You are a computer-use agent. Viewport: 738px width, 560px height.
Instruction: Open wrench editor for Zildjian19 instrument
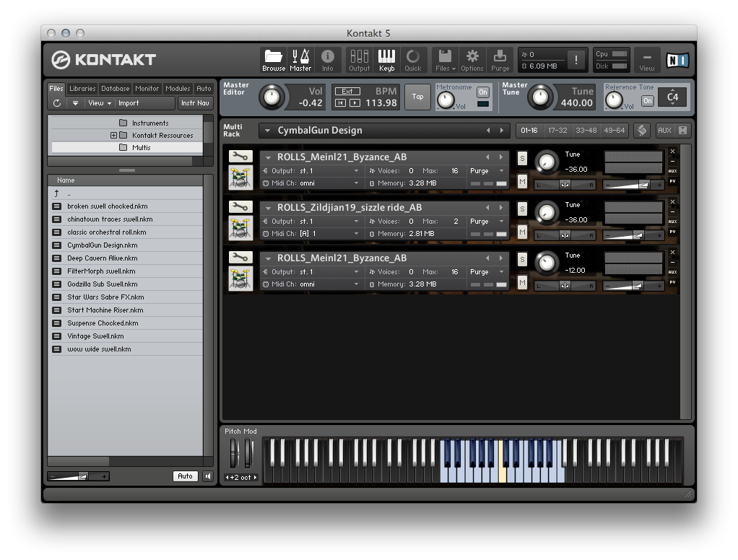[240, 206]
